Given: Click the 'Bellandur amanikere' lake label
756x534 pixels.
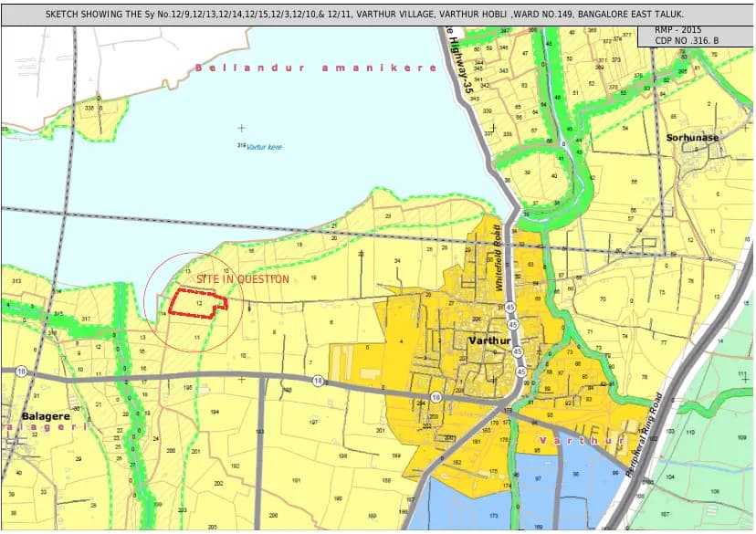Looking at the screenshot, I should pos(316,68).
